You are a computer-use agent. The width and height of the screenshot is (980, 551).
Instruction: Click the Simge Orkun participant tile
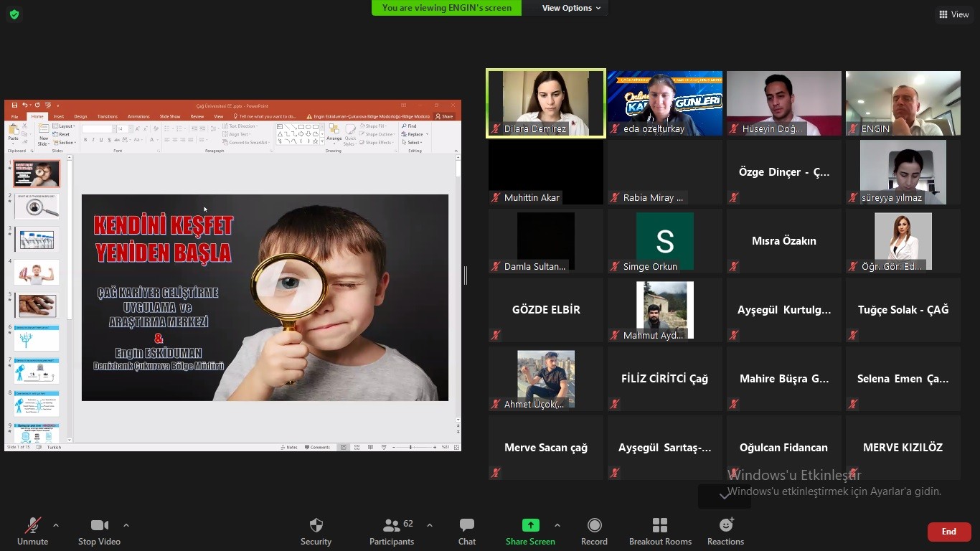pos(665,241)
